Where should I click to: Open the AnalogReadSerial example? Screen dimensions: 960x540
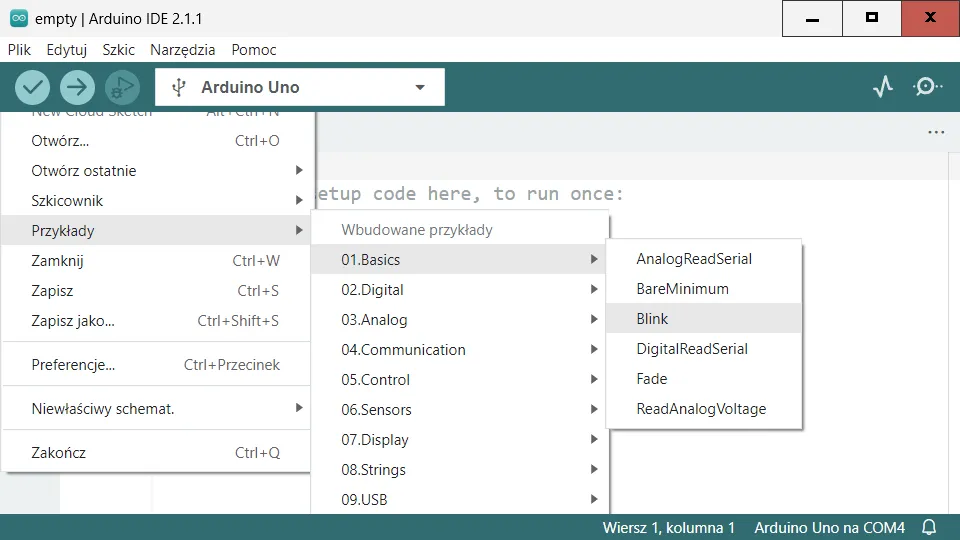703,259
